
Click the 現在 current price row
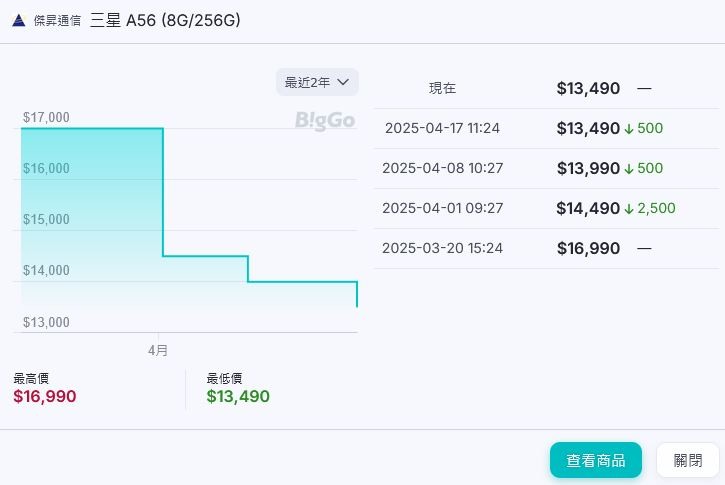tap(547, 88)
